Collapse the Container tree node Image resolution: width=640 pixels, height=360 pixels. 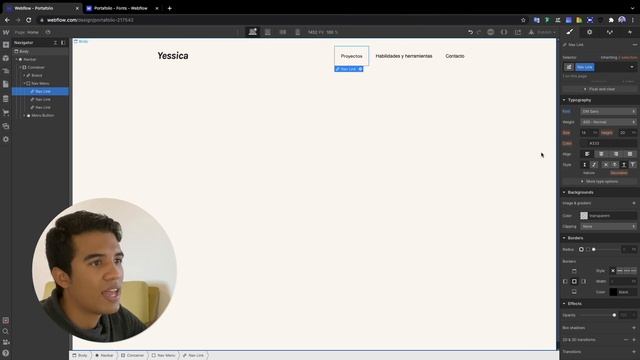pyautogui.click(x=20, y=67)
